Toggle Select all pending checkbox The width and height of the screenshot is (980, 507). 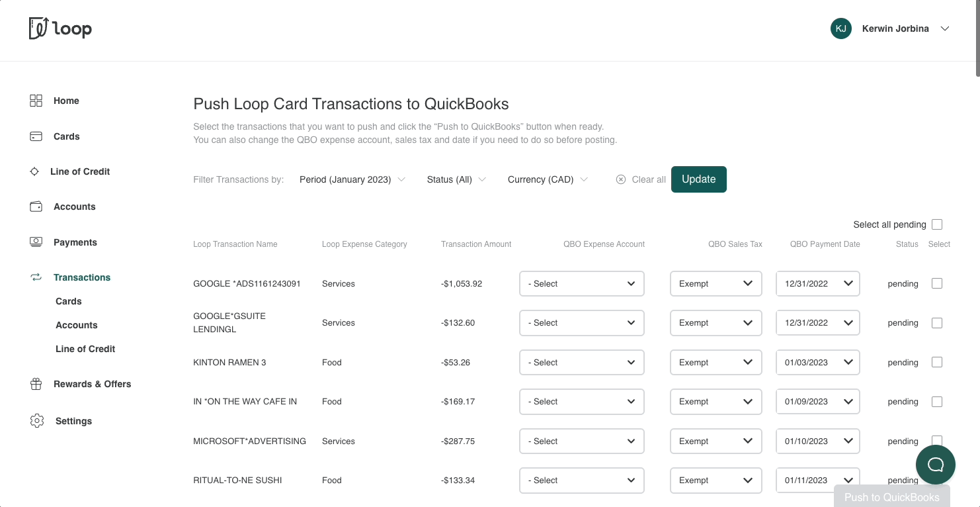click(937, 224)
